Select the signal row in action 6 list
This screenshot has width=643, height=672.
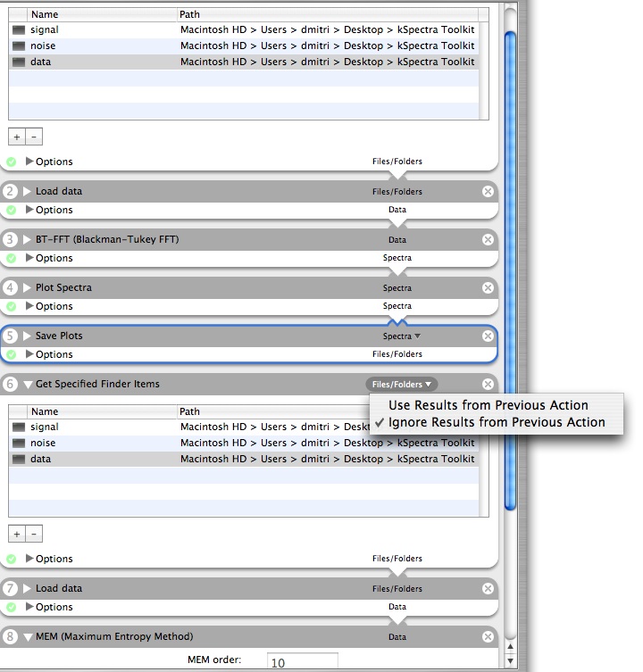[x=244, y=427]
